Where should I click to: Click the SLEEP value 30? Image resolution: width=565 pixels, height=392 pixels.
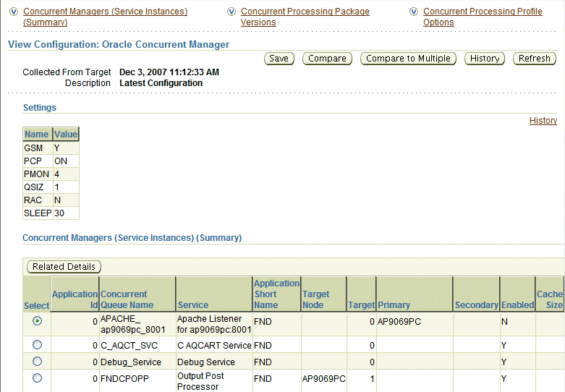tap(59, 213)
